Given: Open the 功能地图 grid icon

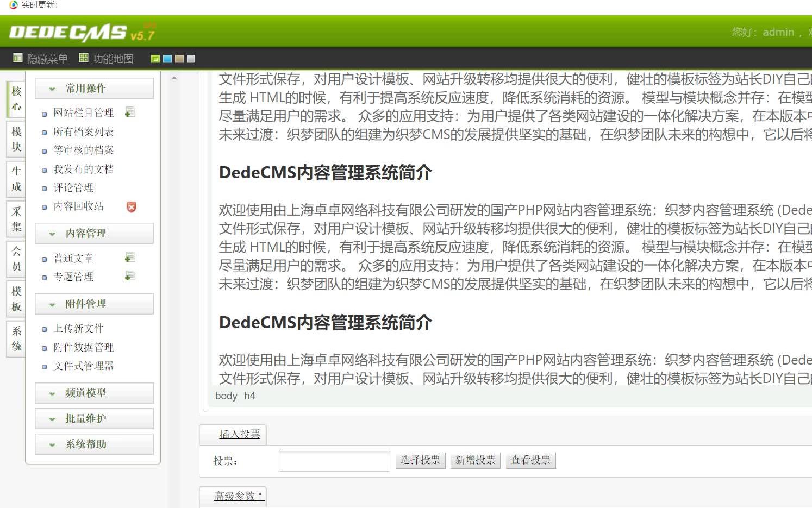Looking at the screenshot, I should click(84, 58).
